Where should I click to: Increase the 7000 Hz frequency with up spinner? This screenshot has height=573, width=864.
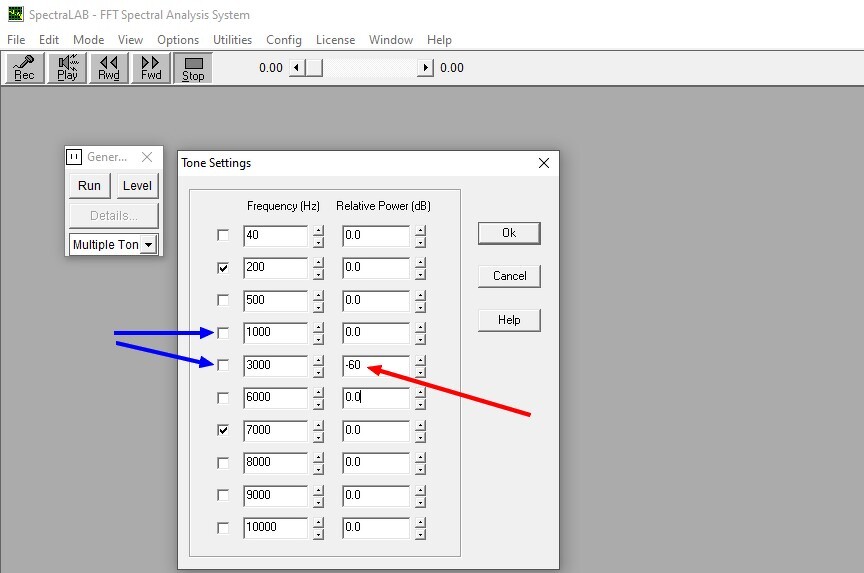tap(318, 425)
